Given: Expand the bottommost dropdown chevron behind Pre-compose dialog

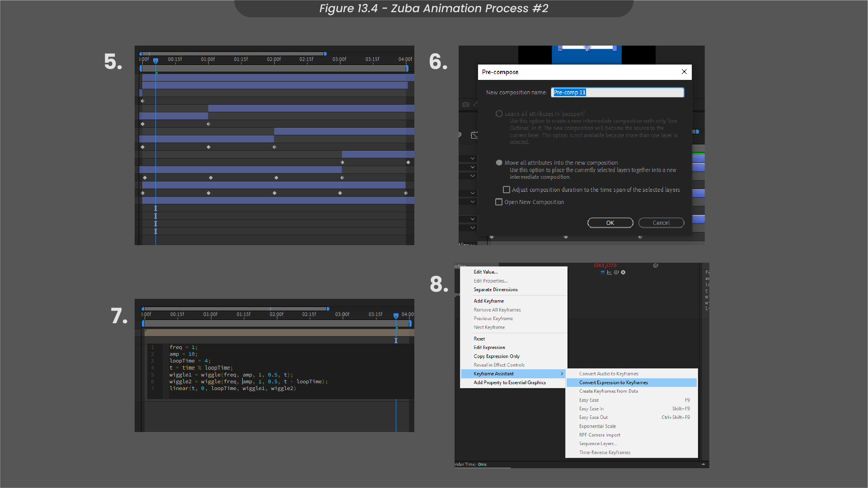Looking at the screenshot, I should (x=473, y=228).
